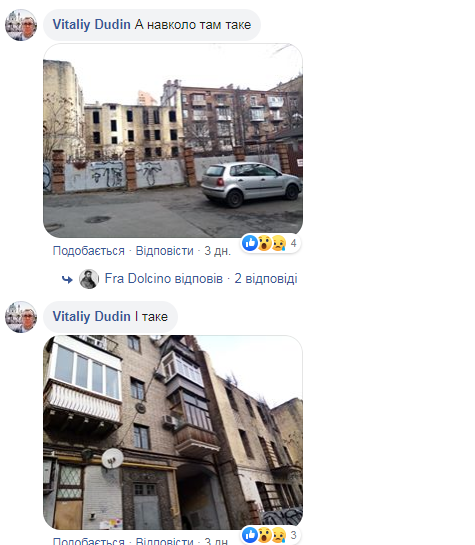The width and height of the screenshot is (475, 545).
Task: Click 'Відповісти' under the first photo comment
Action: point(164,251)
